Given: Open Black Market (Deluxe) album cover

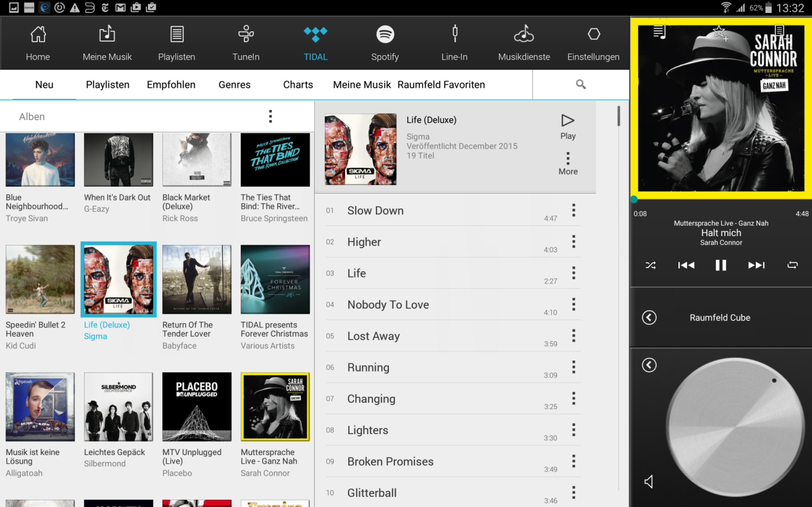Looking at the screenshot, I should click(x=197, y=160).
